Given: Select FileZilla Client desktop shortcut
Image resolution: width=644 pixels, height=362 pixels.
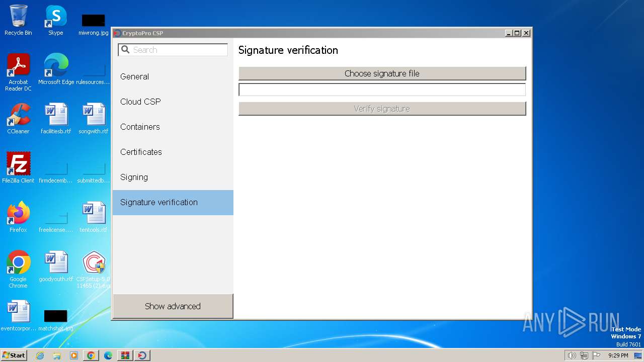Looking at the screenshot, I should 18,168.
